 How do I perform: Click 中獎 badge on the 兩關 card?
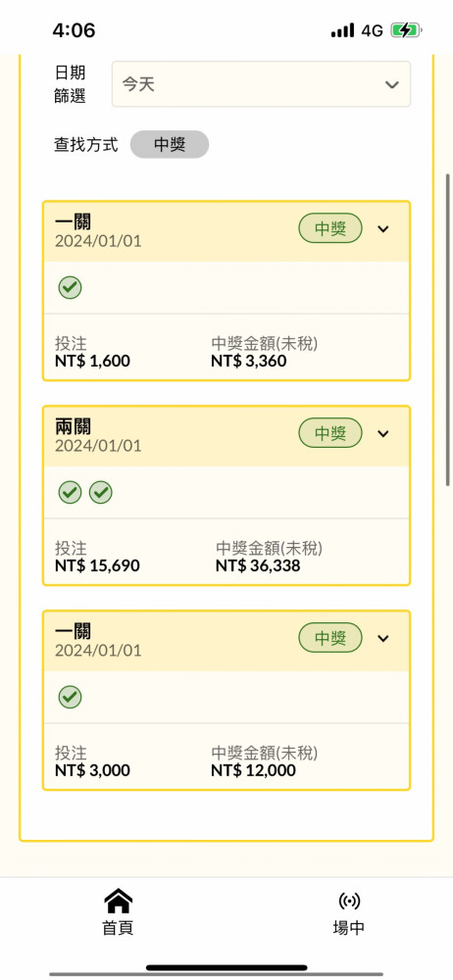[330, 433]
